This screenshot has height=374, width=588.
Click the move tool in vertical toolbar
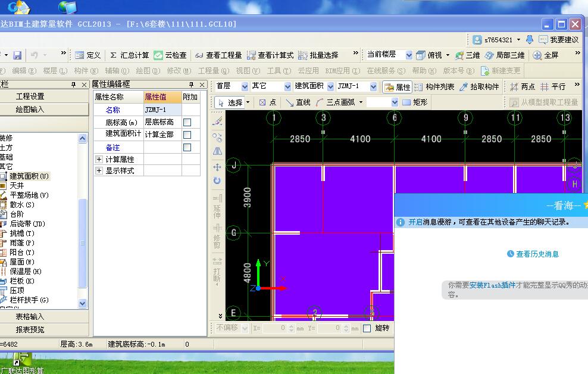click(x=217, y=167)
